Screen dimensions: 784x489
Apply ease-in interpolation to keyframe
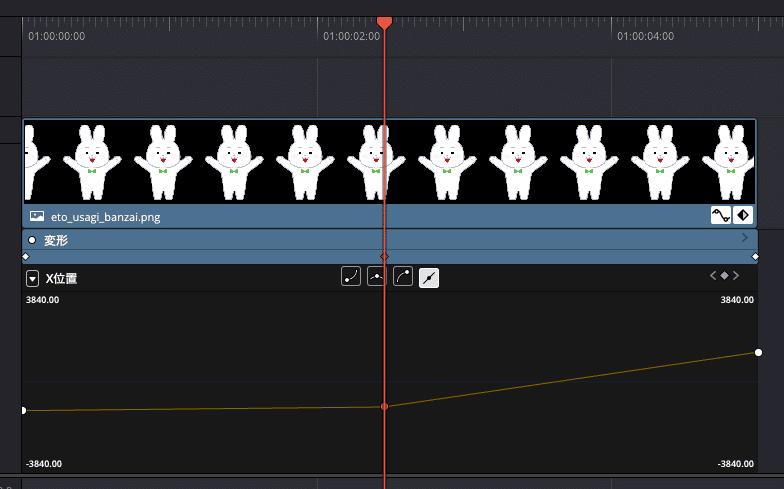pyautogui.click(x=351, y=276)
